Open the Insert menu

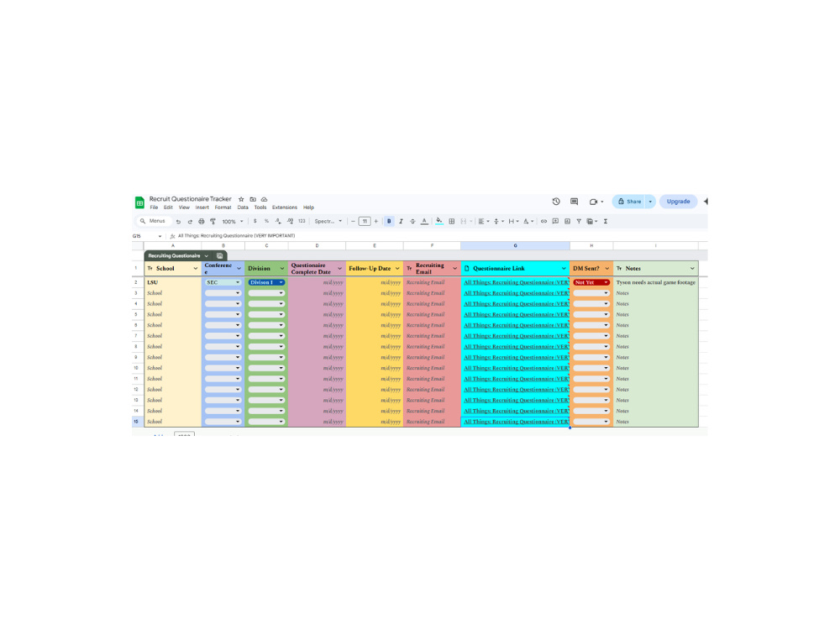(202, 207)
